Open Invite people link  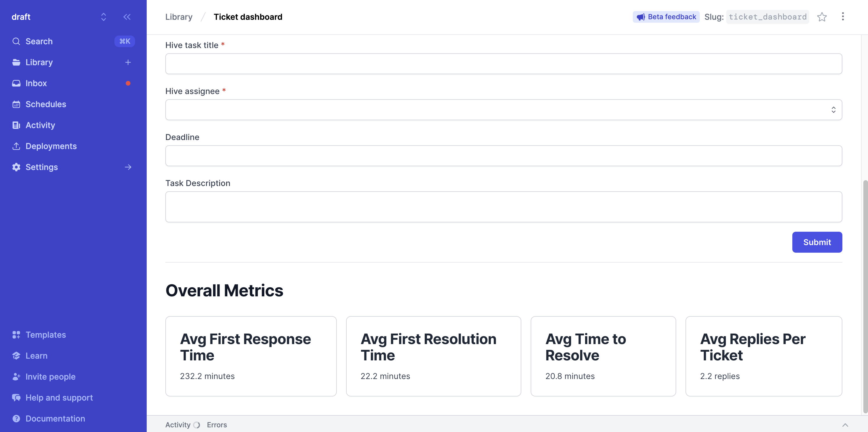click(51, 376)
